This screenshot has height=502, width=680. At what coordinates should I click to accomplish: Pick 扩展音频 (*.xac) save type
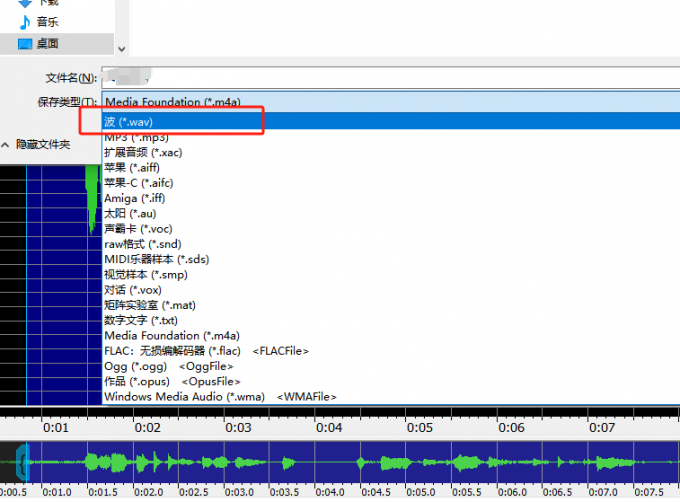click(x=391, y=153)
